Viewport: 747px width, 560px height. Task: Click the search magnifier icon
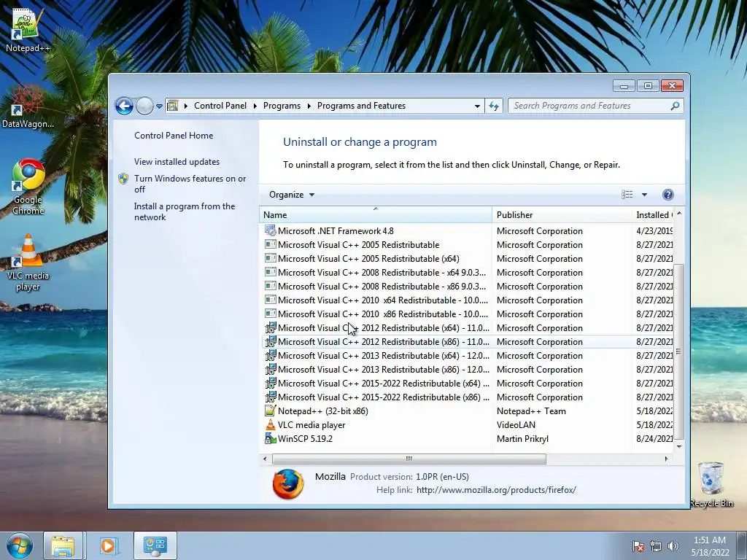point(675,106)
